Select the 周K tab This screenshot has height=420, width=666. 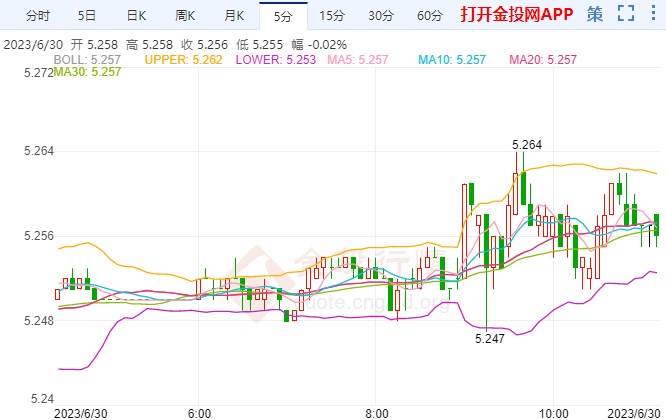pyautogui.click(x=185, y=16)
